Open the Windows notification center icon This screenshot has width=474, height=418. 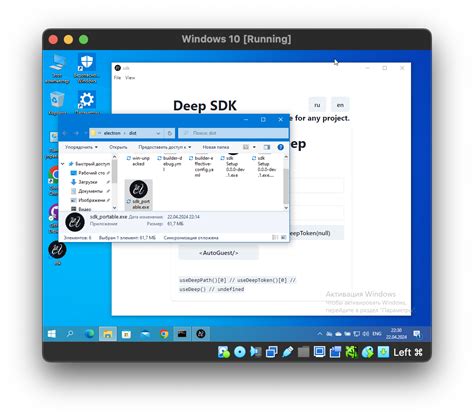pos(417,334)
